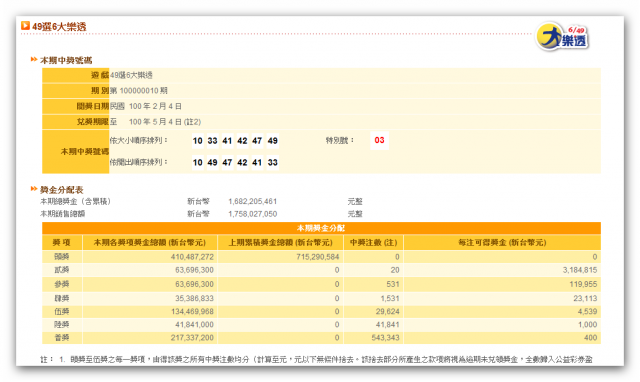Select the 49選6大樂透 page title
Screen dimensions: 640x382
tap(59, 27)
